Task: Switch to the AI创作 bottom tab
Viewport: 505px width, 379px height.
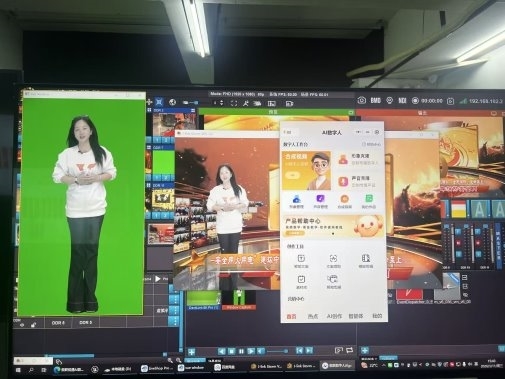Action: click(x=334, y=316)
